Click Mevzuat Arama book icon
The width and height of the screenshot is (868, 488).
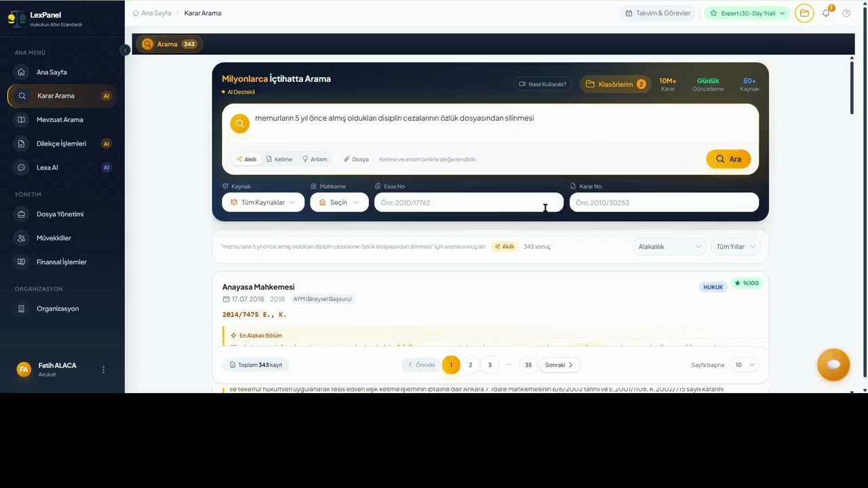coord(22,119)
